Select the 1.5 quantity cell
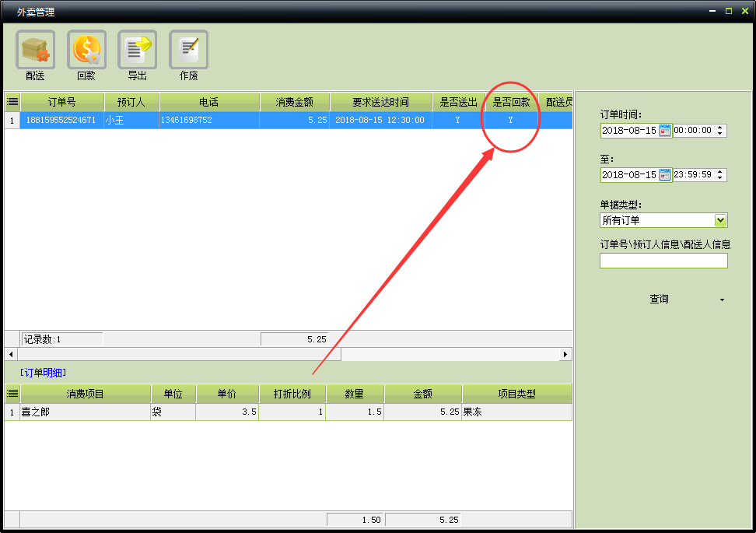 (x=355, y=412)
